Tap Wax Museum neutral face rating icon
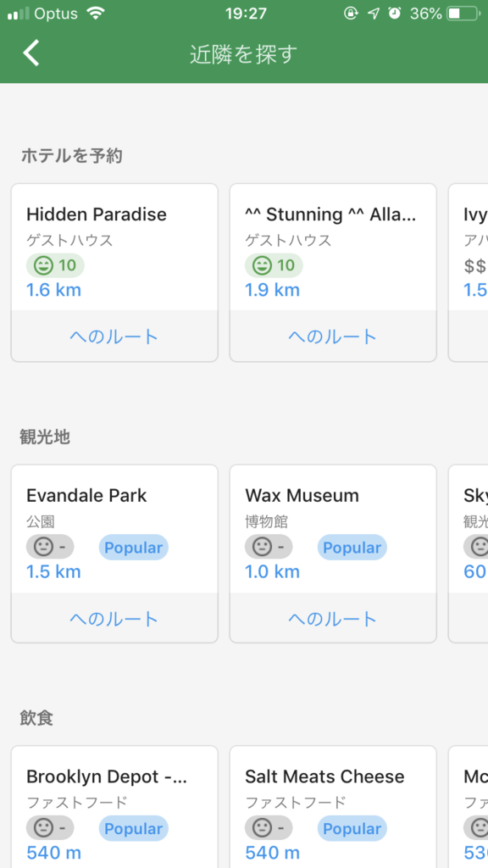Screen dimensions: 488x868 coord(262,547)
